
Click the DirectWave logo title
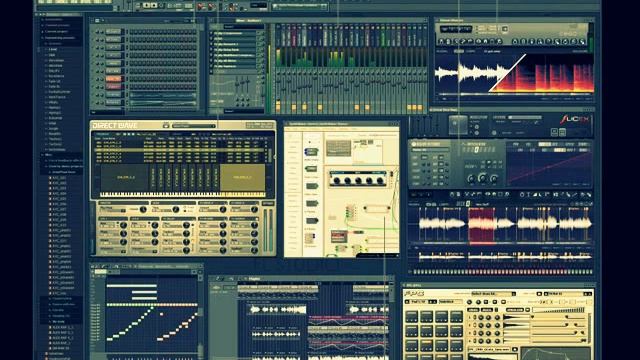pos(115,125)
